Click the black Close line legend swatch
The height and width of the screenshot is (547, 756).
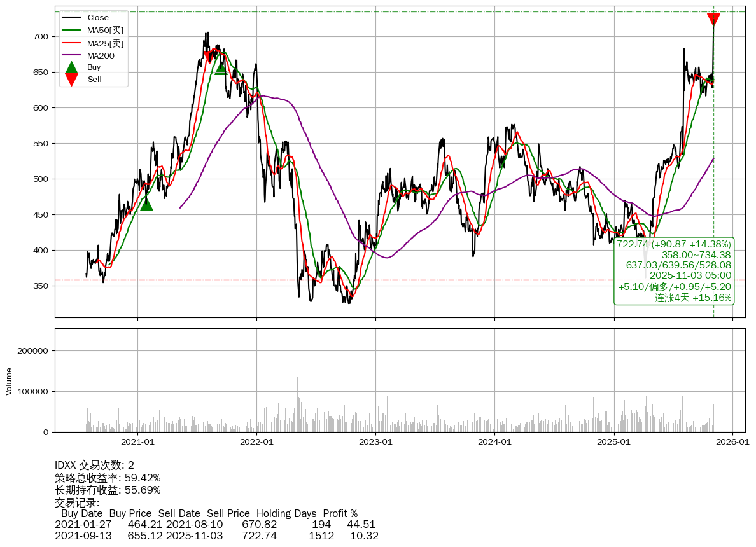point(72,18)
